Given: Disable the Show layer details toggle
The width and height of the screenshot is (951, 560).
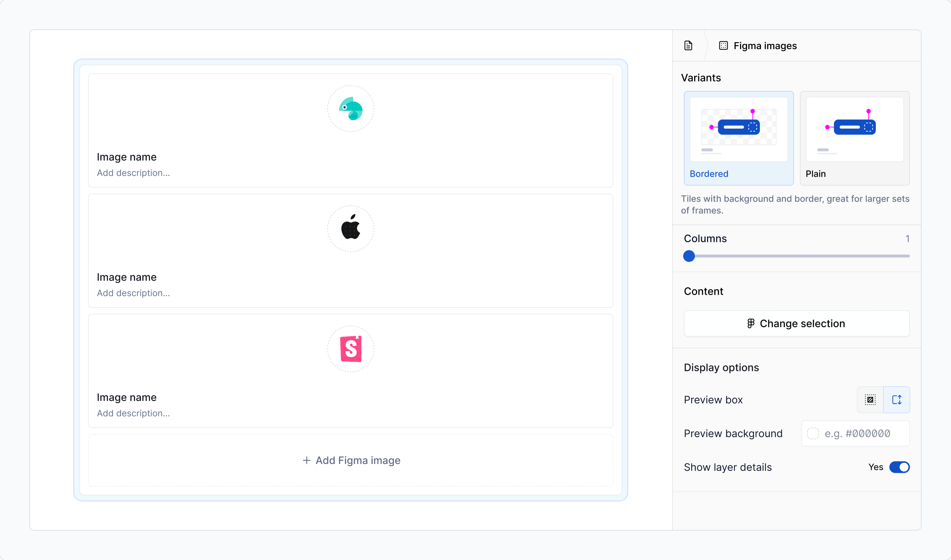Looking at the screenshot, I should 900,467.
